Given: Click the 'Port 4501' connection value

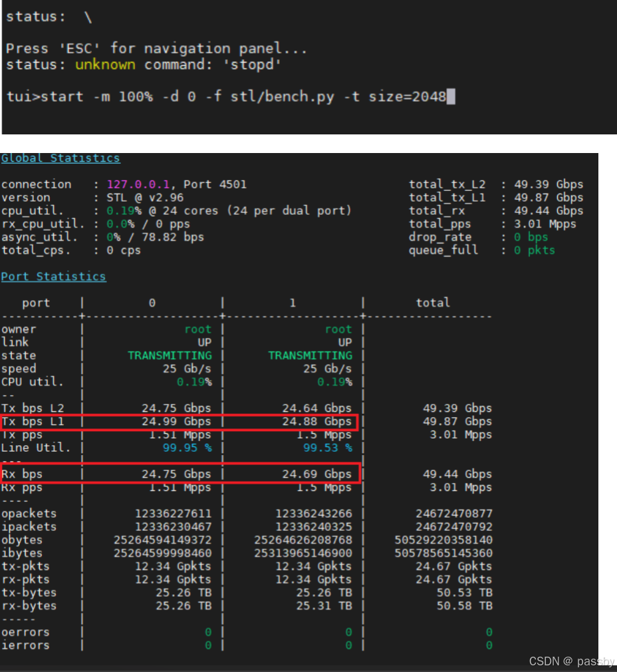Looking at the screenshot, I should click(215, 184).
